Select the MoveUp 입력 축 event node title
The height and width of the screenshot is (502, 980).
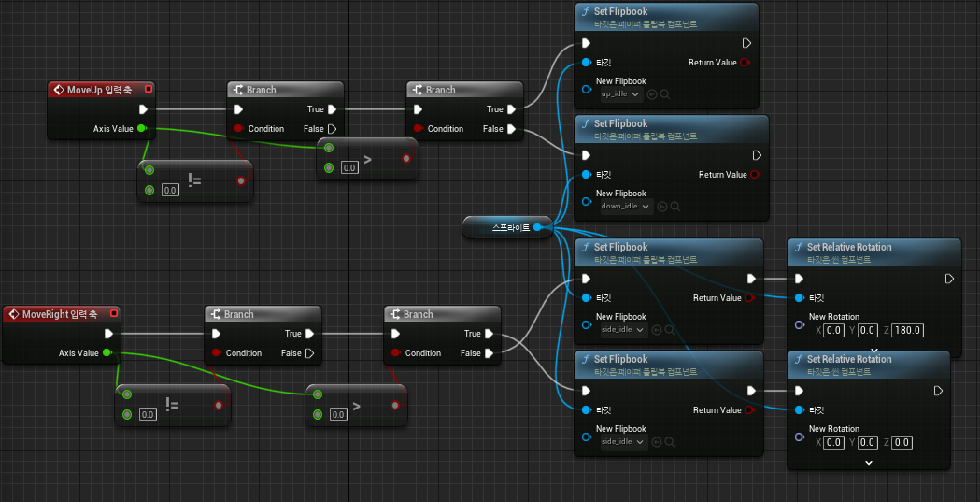[99, 90]
